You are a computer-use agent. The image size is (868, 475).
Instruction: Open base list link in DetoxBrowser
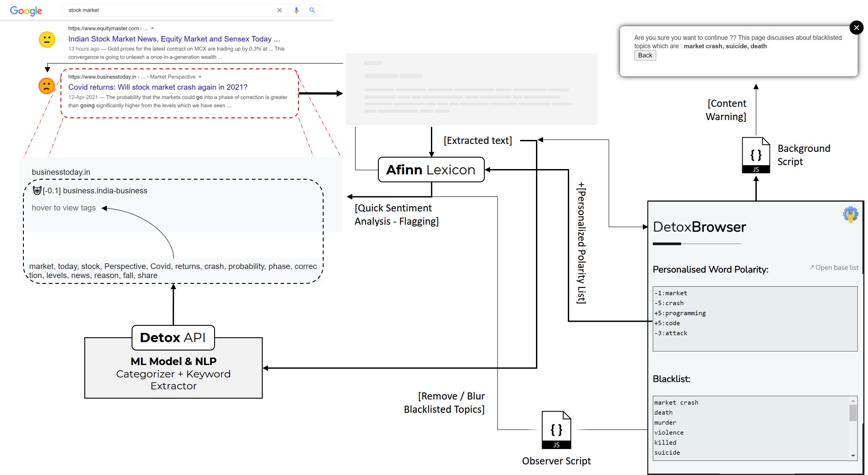coord(834,268)
